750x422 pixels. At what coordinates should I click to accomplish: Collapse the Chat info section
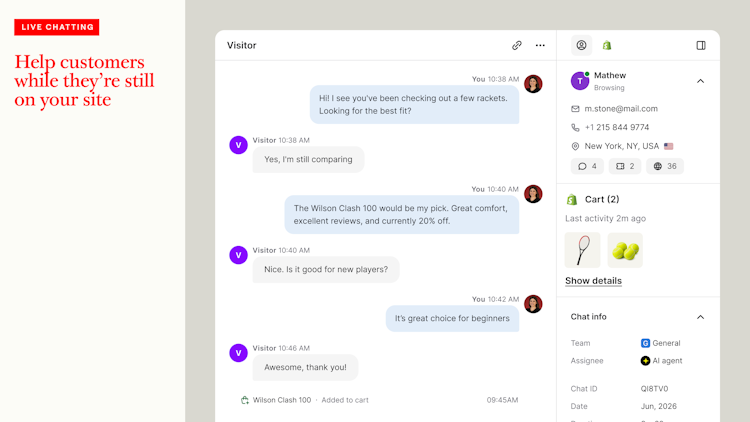[700, 317]
